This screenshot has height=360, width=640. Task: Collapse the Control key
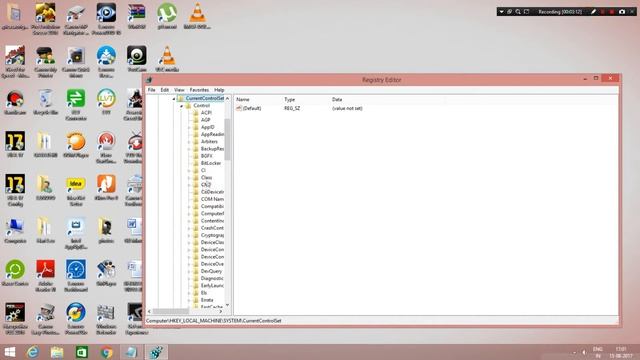tap(182, 106)
